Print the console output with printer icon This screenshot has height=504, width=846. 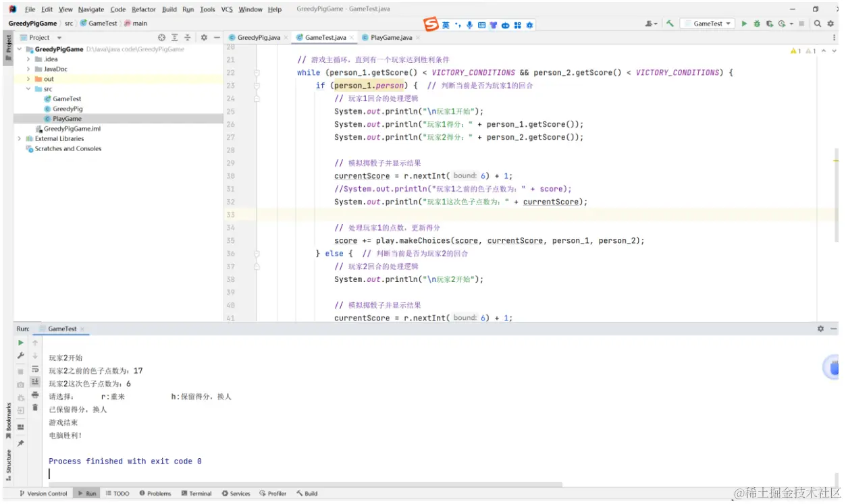pyautogui.click(x=35, y=395)
